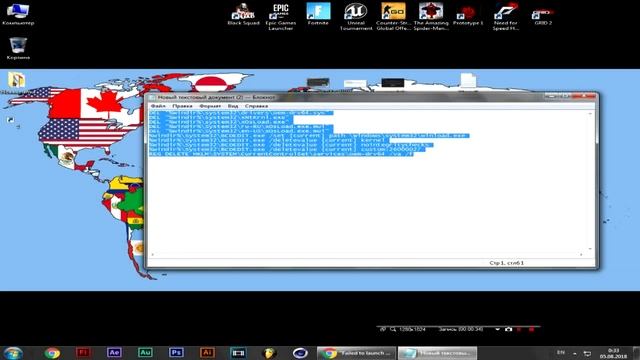Open the taskbar clock and date

click(613, 353)
